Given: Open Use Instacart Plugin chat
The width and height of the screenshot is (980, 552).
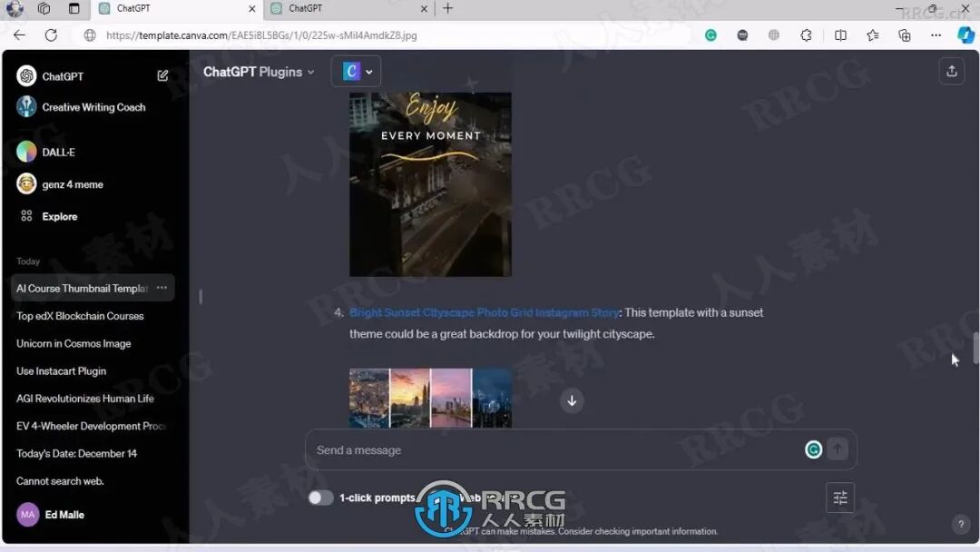Looking at the screenshot, I should coord(62,370).
